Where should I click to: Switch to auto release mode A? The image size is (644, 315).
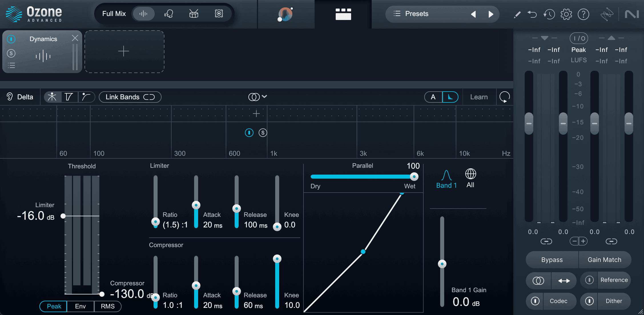pos(433,97)
